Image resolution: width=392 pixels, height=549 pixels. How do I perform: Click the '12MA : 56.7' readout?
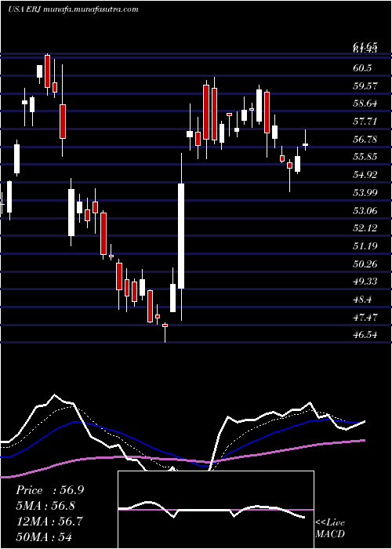[x=49, y=521]
